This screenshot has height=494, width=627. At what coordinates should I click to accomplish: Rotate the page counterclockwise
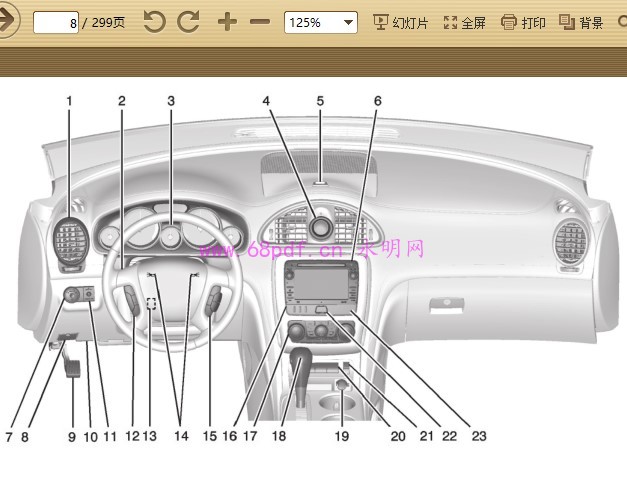(154, 22)
